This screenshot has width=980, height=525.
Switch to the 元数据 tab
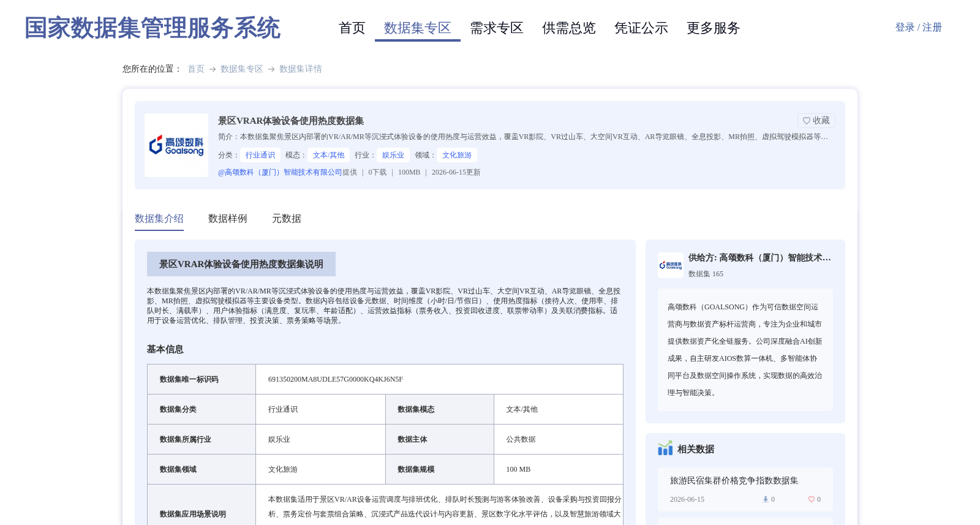coord(287,219)
